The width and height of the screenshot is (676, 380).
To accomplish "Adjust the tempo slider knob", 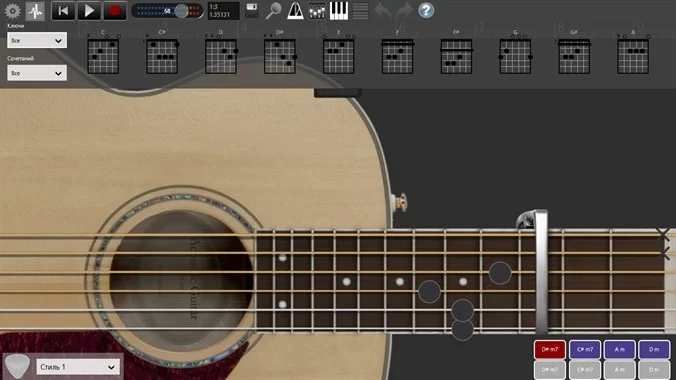I will point(182,11).
